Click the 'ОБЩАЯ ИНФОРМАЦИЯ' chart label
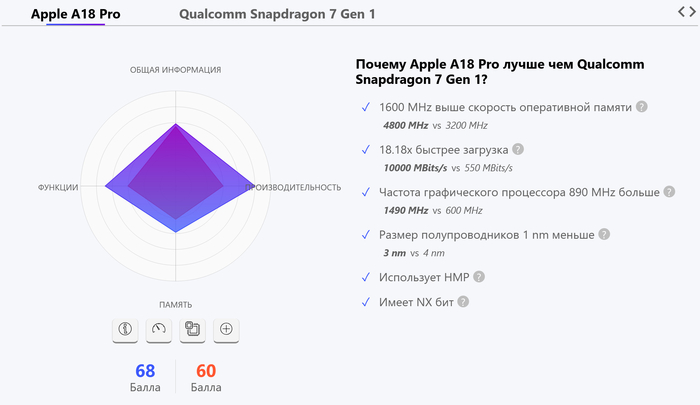This screenshot has width=700, height=405. pyautogui.click(x=175, y=70)
